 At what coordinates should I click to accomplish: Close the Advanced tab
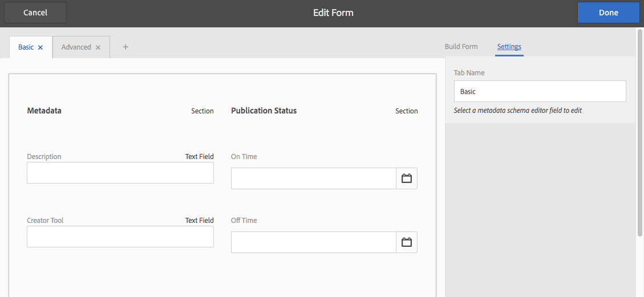(x=98, y=47)
